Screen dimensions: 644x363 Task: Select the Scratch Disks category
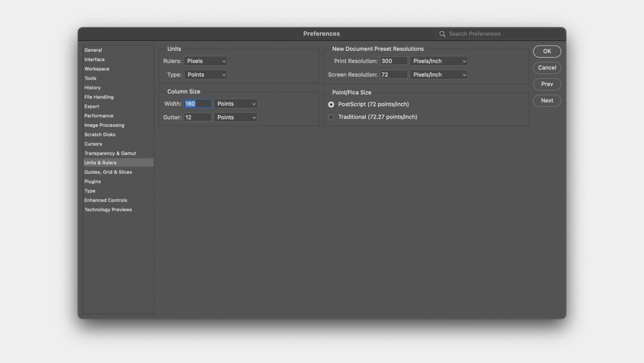coord(100,135)
